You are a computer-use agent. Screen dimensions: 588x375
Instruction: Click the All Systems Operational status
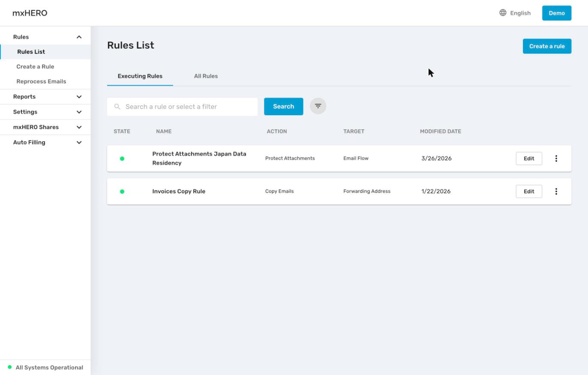tap(45, 367)
